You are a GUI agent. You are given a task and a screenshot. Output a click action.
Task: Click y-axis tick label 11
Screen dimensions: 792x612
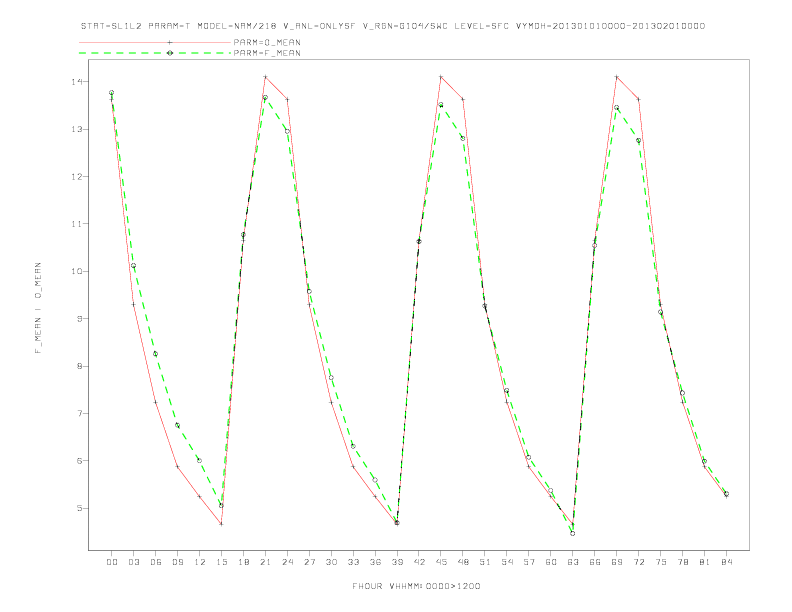(77, 224)
